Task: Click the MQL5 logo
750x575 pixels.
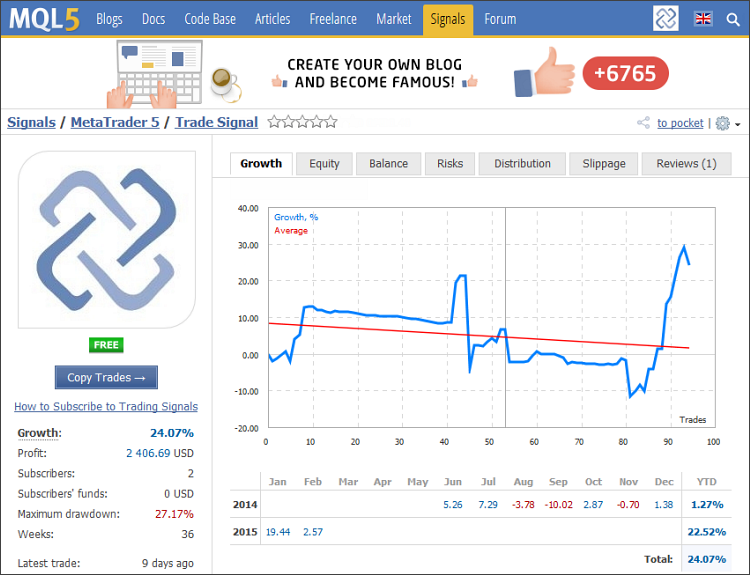Action: [44, 19]
